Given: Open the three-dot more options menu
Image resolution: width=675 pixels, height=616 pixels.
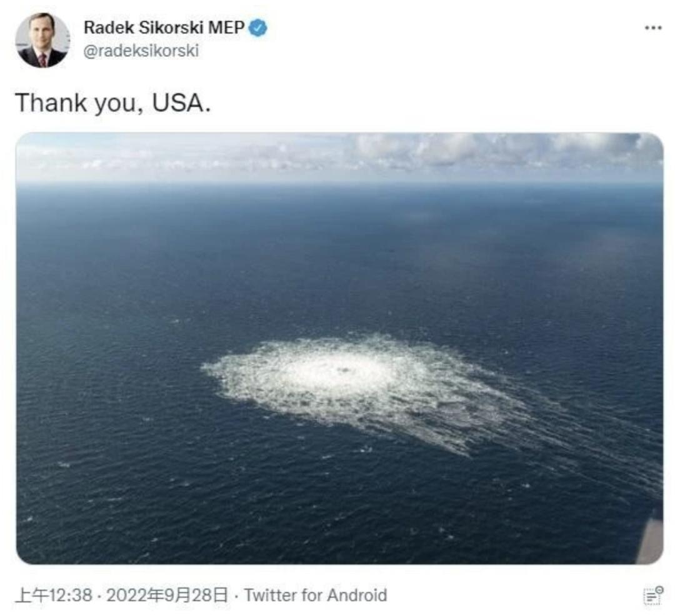Looking at the screenshot, I should pyautogui.click(x=652, y=28).
